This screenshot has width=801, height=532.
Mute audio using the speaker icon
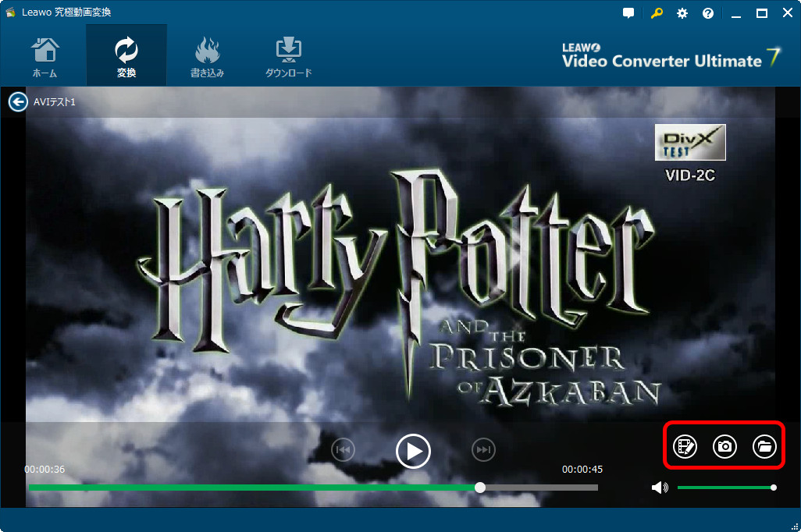coord(660,488)
